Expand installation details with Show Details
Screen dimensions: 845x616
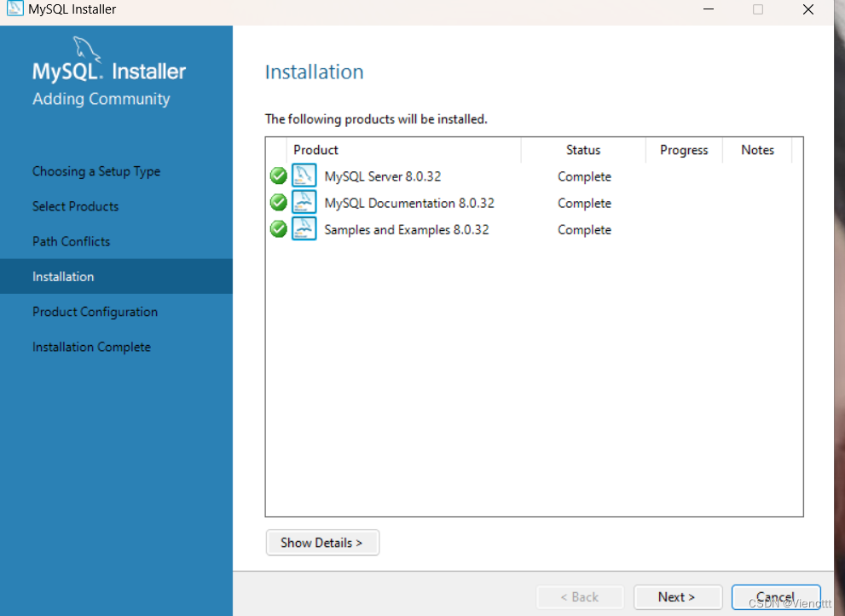[x=322, y=543]
